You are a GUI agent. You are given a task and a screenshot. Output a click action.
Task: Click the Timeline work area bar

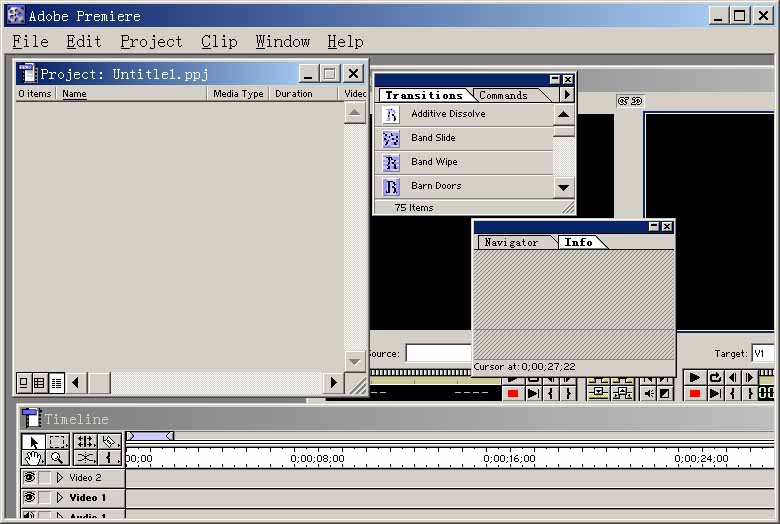coord(150,436)
